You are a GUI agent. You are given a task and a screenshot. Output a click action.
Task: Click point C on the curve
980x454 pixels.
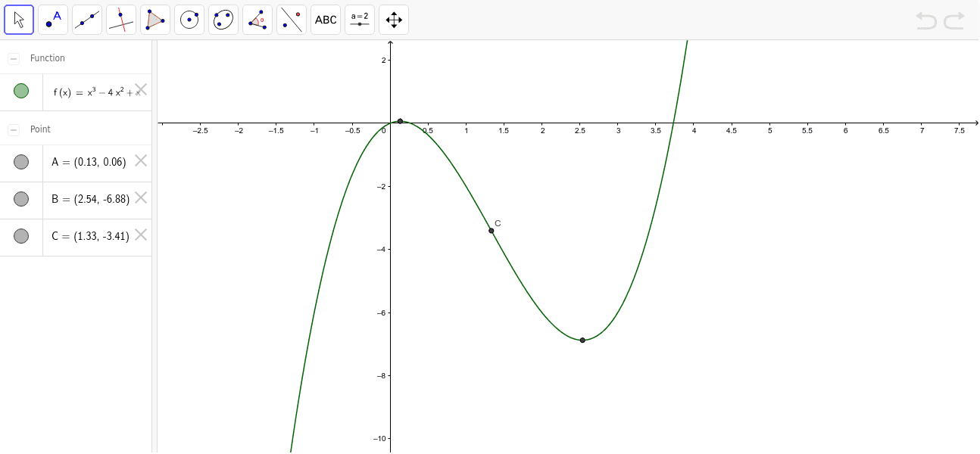click(x=492, y=231)
